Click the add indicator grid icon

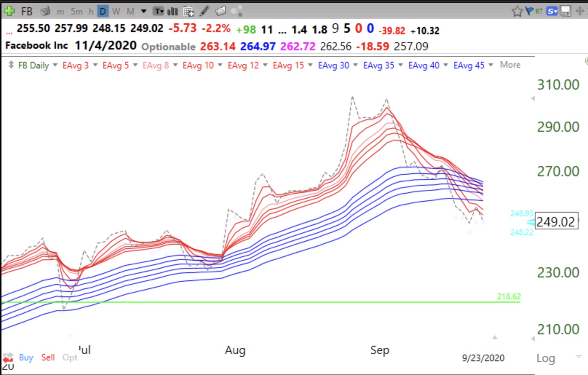(x=188, y=12)
